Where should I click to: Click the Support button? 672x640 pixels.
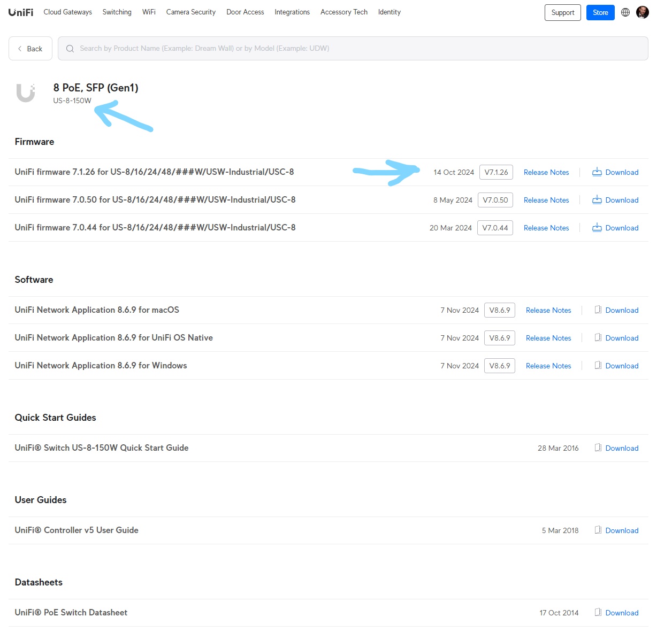point(562,13)
